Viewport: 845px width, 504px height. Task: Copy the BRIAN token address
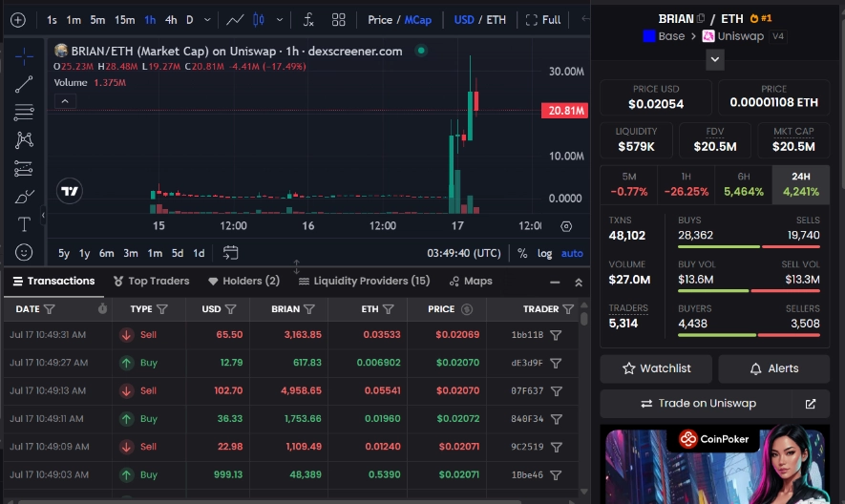point(701,18)
